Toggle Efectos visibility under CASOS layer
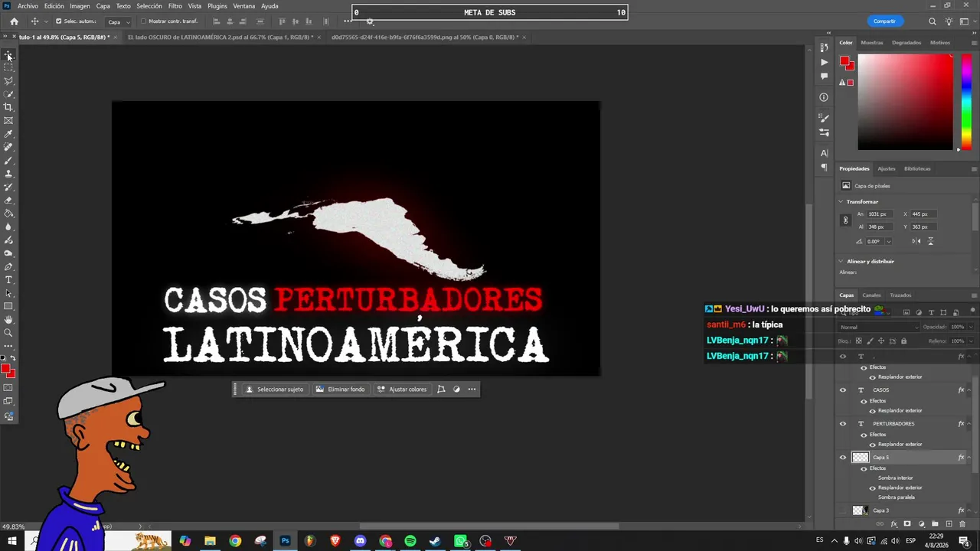 tap(864, 401)
